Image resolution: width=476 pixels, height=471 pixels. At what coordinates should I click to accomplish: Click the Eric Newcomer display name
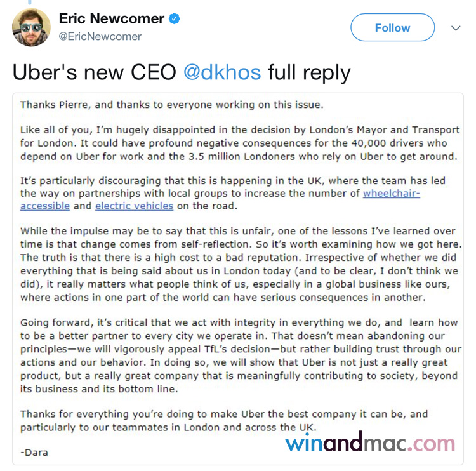112,18
